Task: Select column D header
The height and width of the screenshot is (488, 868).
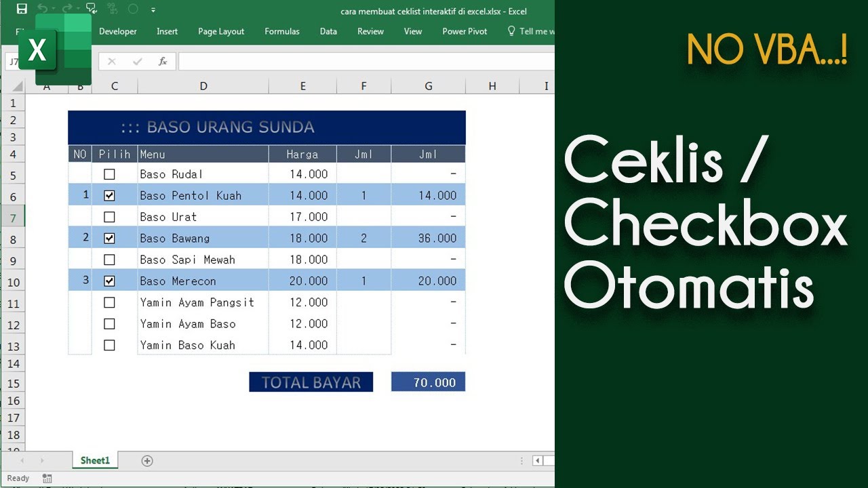Action: 203,86
